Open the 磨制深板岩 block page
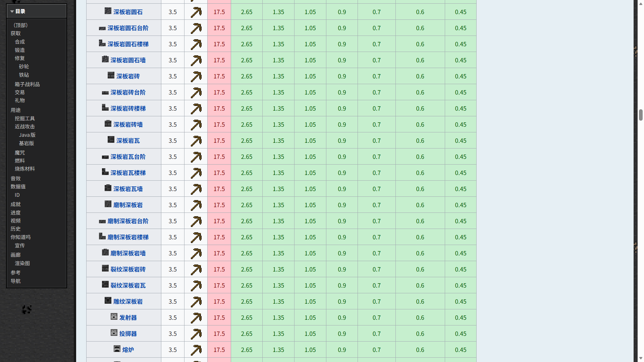This screenshot has height=362, width=644. 128,205
